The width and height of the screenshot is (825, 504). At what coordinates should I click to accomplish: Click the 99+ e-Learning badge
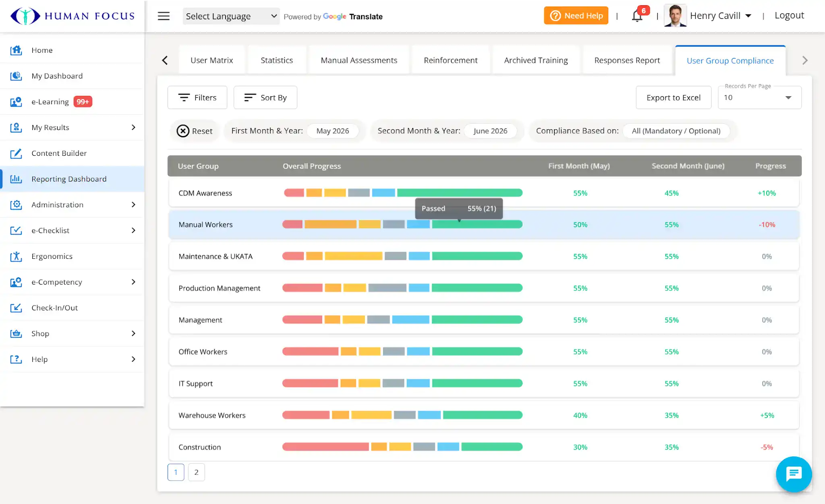click(83, 101)
